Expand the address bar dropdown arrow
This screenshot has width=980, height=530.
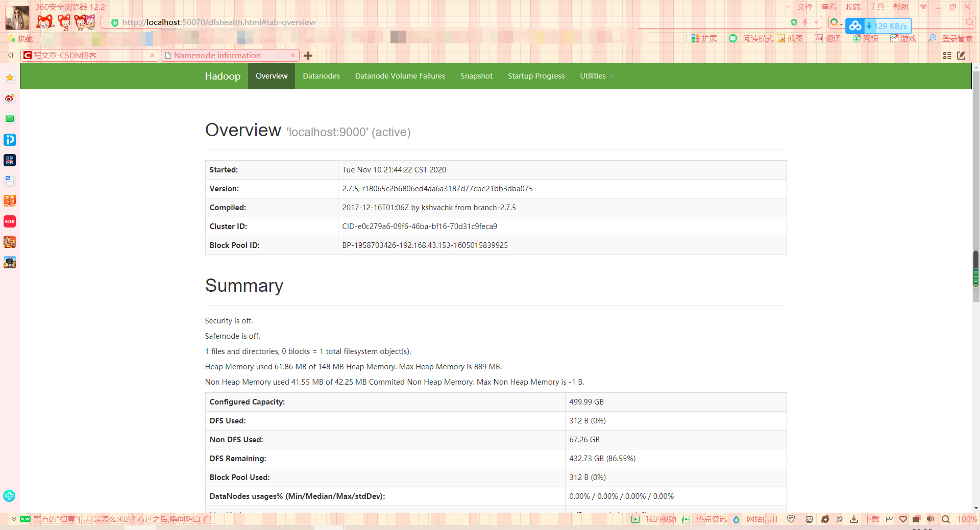pos(816,22)
